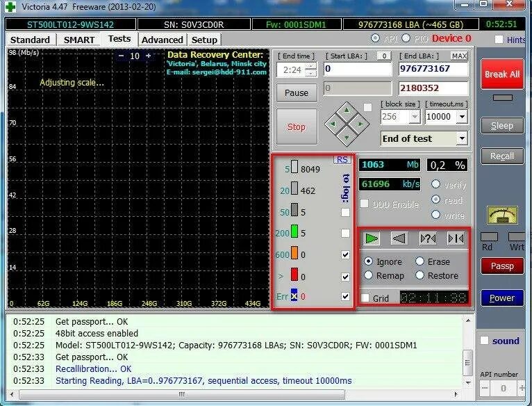Click the log's vertical scrollbar thumb
The image size is (532, 406).
(467, 362)
